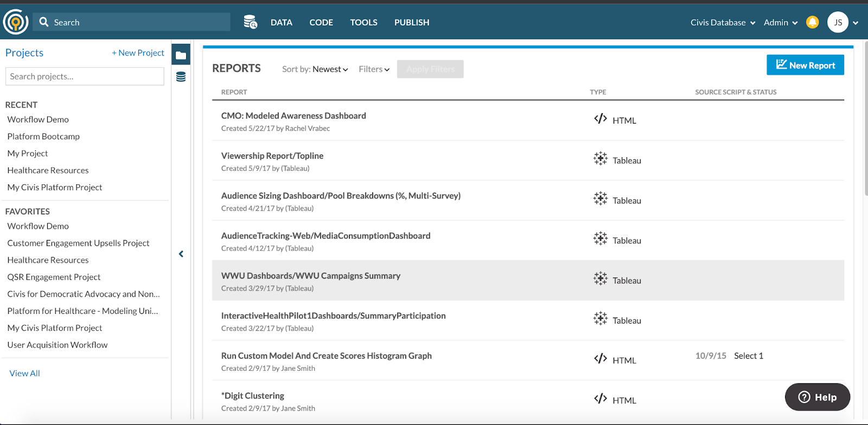Image resolution: width=868 pixels, height=425 pixels.
Task: Click HTML icon for CMO Modeled Awareness Dashboard
Action: pyautogui.click(x=600, y=119)
